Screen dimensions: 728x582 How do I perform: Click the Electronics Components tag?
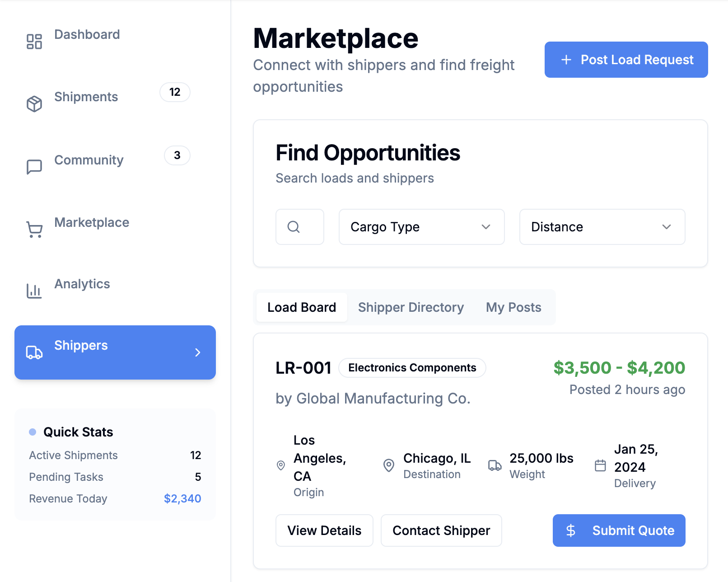pyautogui.click(x=412, y=368)
